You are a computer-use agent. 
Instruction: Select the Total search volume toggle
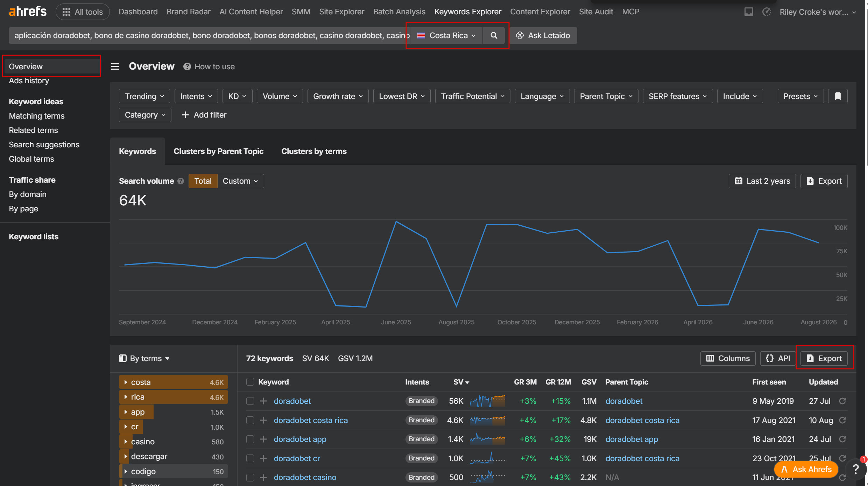[203, 181]
